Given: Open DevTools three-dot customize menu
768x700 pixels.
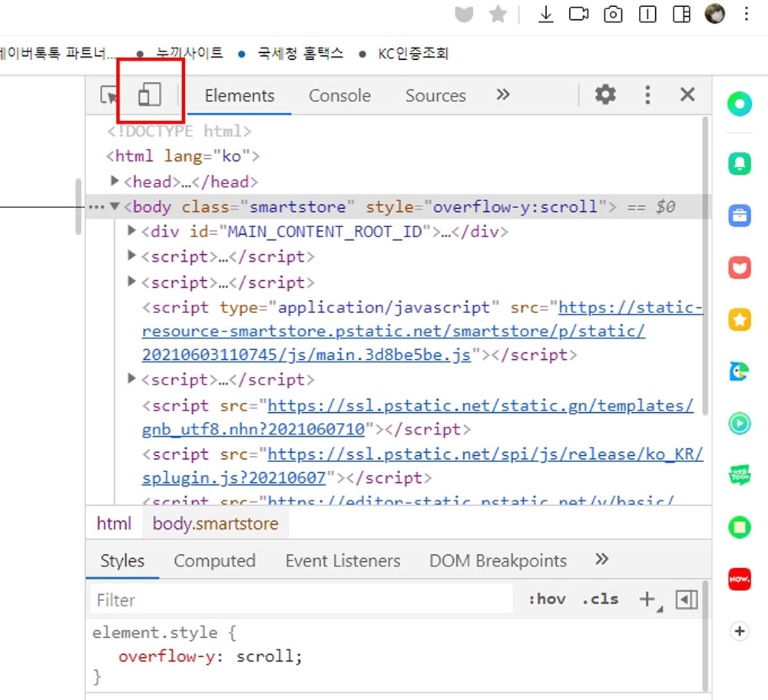Looking at the screenshot, I should (647, 94).
